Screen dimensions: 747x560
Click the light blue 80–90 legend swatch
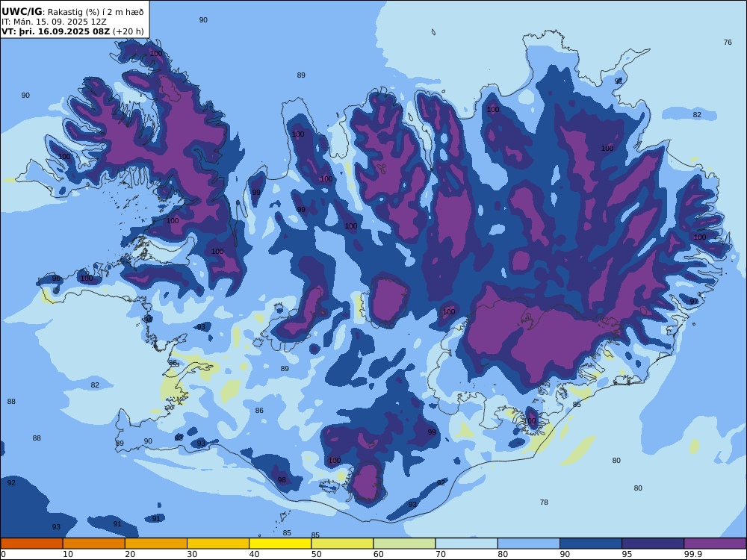529,544
